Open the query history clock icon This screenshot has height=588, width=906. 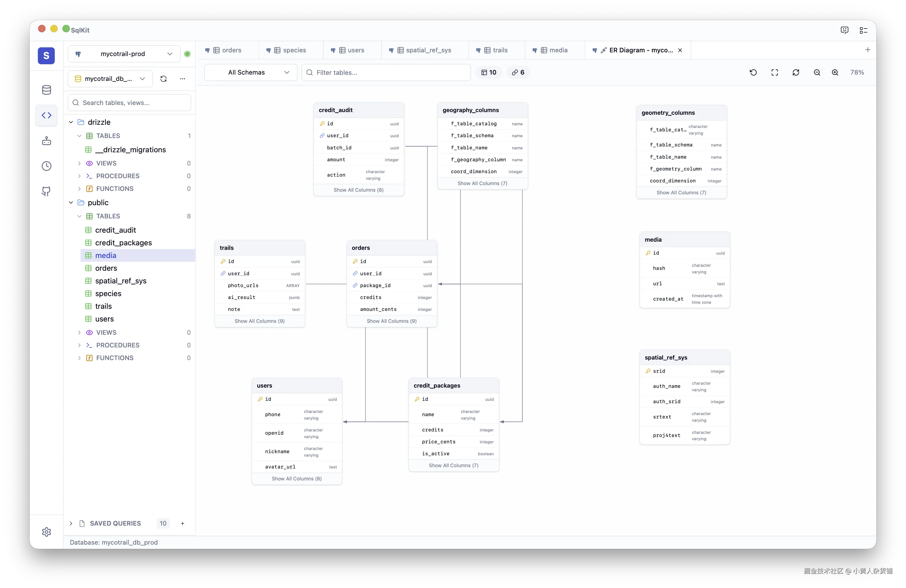47,166
